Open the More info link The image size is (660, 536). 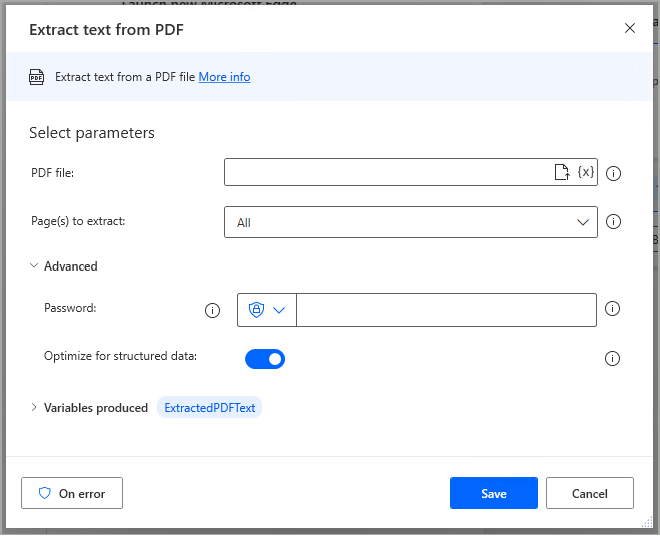click(224, 77)
